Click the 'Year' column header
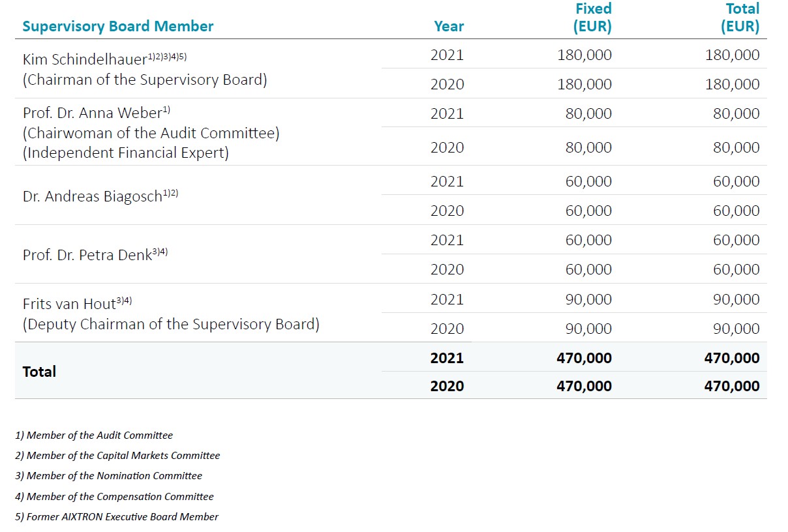The image size is (788, 532). tap(449, 27)
